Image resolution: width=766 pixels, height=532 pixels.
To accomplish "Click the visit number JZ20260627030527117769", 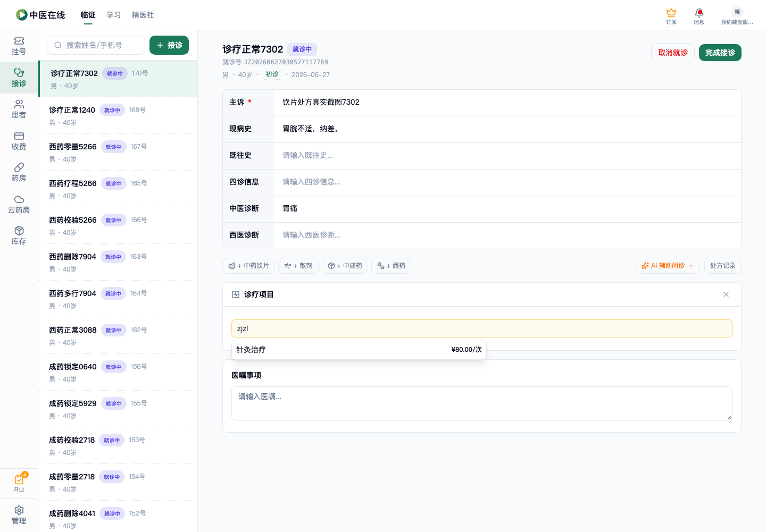I will click(x=286, y=62).
